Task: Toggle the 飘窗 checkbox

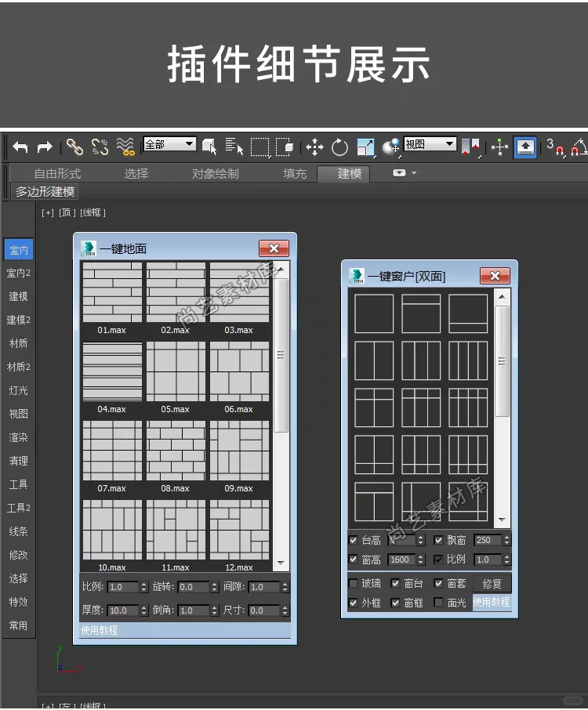Action: (x=438, y=540)
